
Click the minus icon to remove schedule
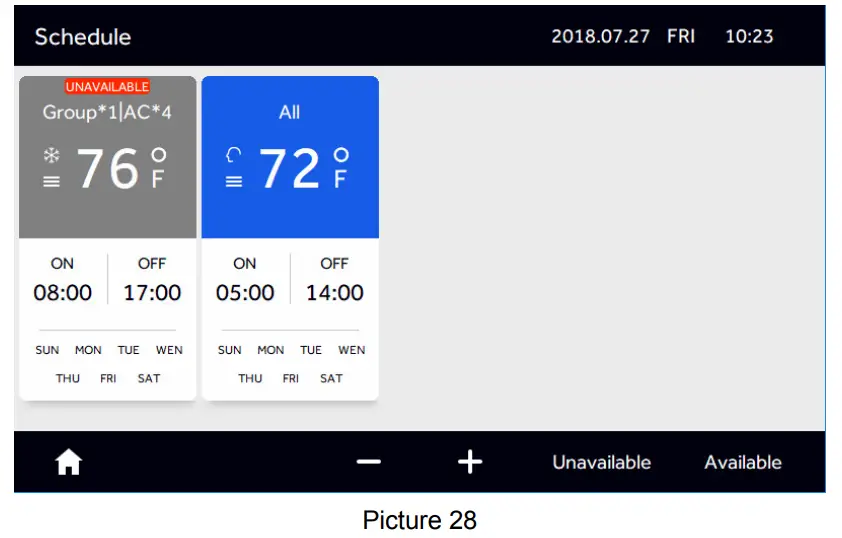pos(368,462)
